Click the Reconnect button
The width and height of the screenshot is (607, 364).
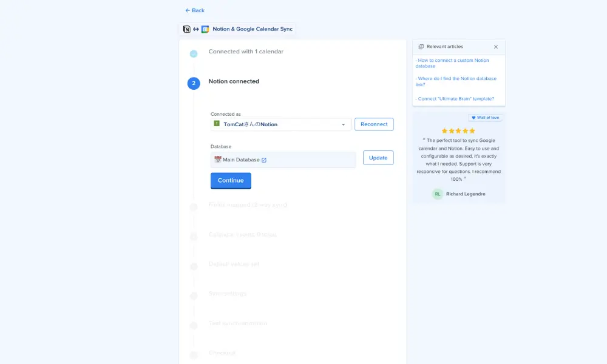click(374, 124)
